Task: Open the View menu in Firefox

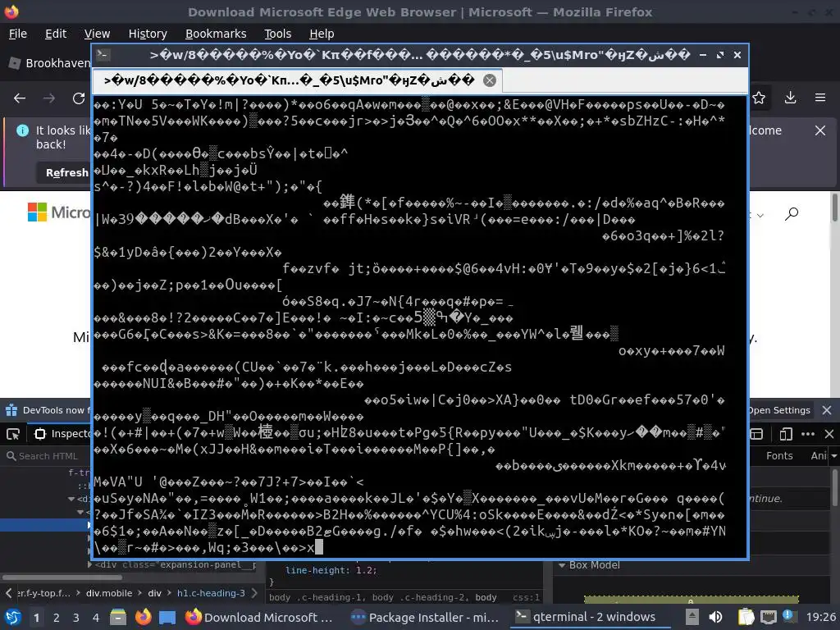Action: [97, 34]
